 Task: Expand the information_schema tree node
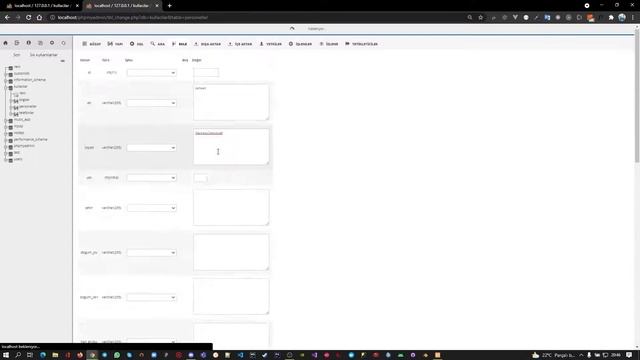pos(6,80)
